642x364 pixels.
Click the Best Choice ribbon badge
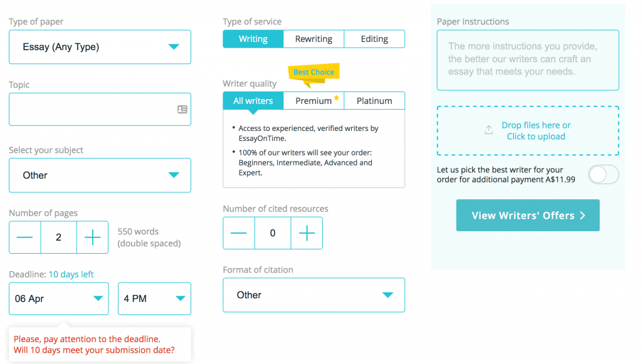[x=313, y=73]
